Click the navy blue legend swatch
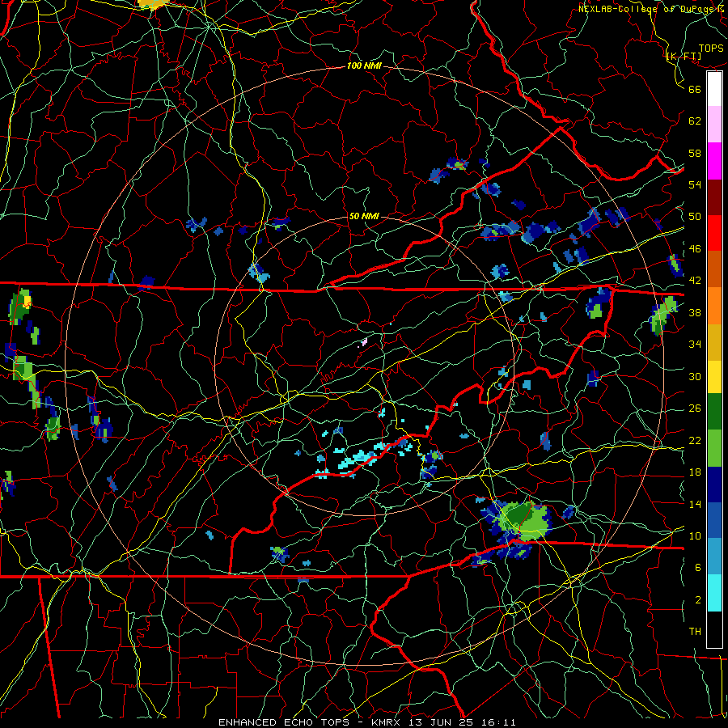This screenshot has height=728, width=728. pos(714,485)
